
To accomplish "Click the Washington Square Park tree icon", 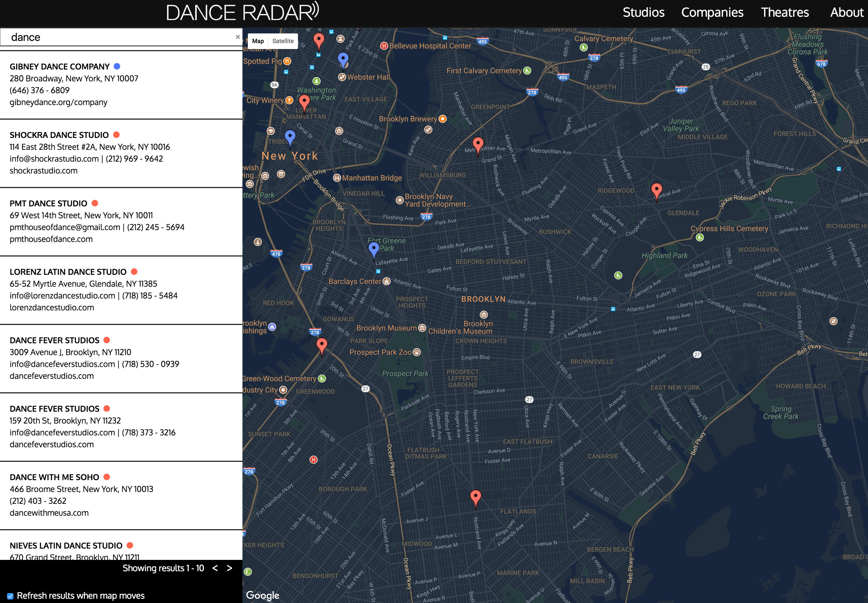I will 317,81.
